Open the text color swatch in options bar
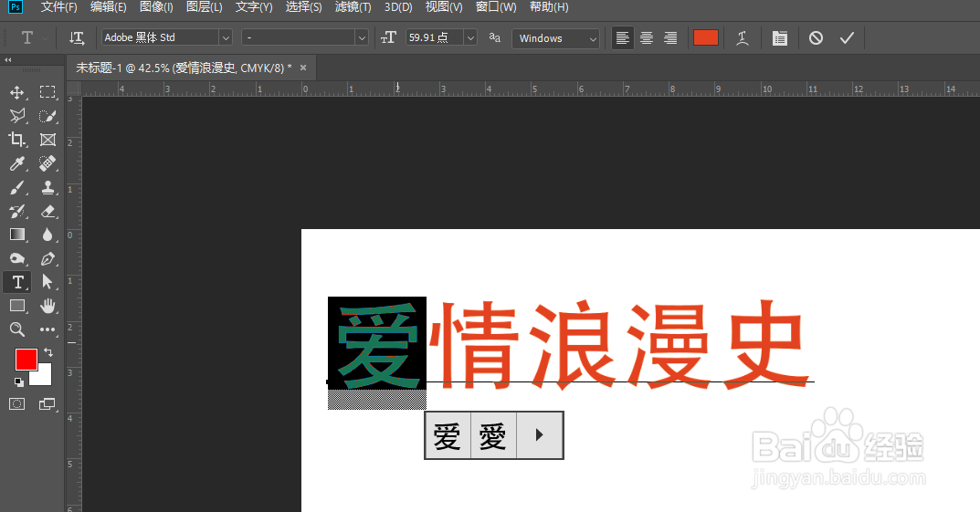The width and height of the screenshot is (980, 512). click(x=706, y=38)
